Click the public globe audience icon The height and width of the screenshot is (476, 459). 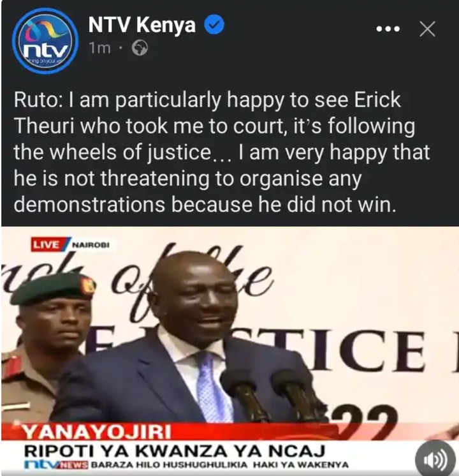click(140, 48)
